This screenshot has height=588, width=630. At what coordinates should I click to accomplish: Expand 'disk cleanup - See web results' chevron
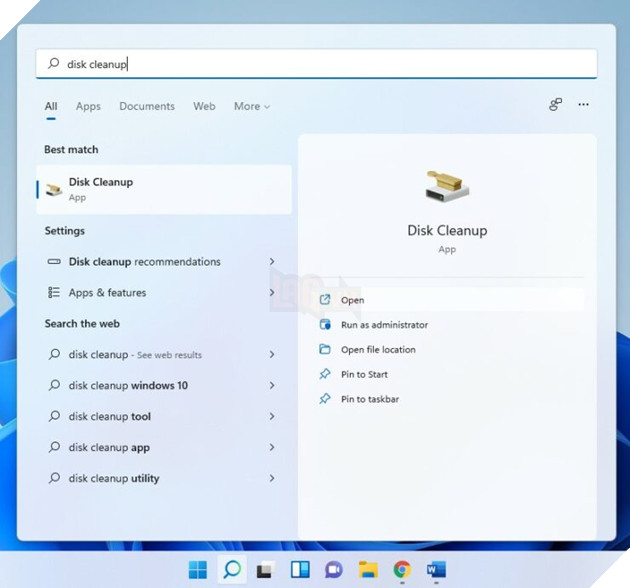point(272,354)
